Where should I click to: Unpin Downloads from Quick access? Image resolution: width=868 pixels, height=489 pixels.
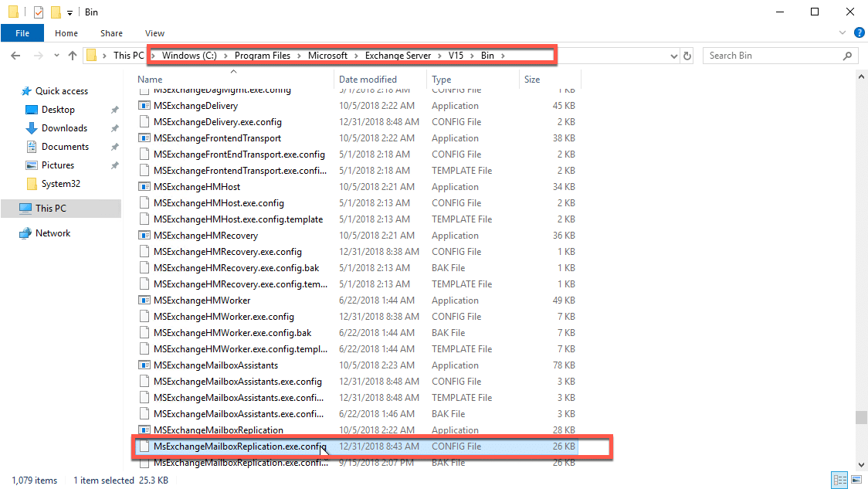(114, 127)
